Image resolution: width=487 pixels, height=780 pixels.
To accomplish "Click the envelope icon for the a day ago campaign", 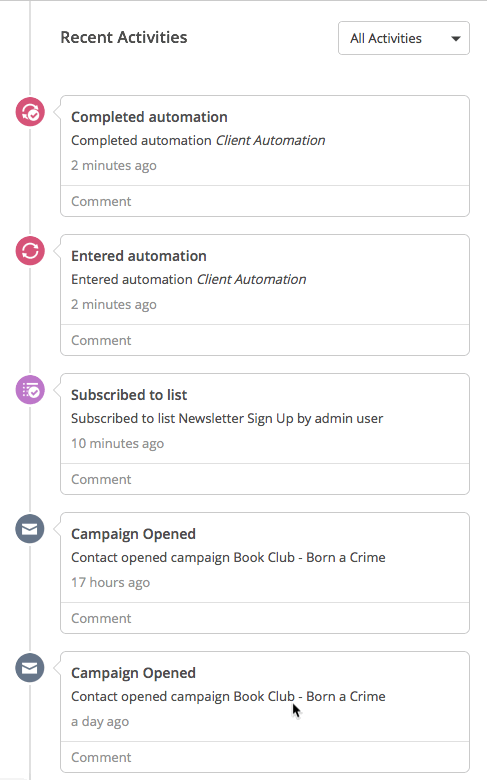I will 30,668.
